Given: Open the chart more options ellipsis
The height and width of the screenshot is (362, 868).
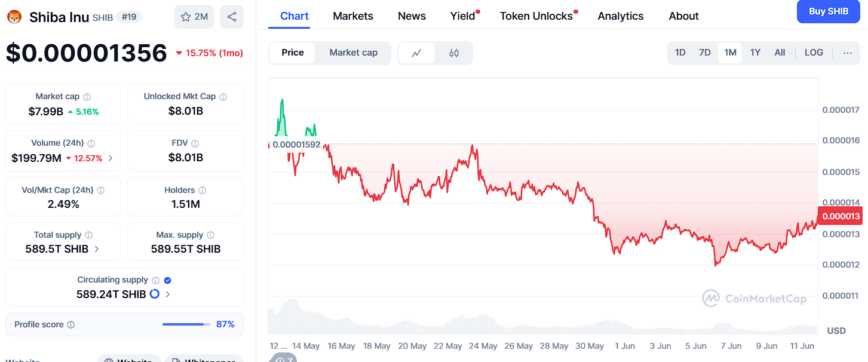Looking at the screenshot, I should (848, 53).
